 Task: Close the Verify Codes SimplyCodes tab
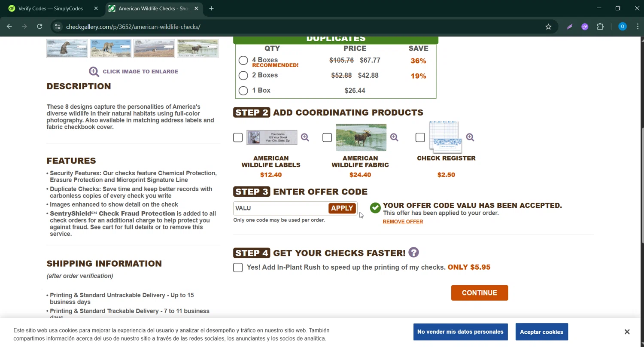tap(96, 8)
